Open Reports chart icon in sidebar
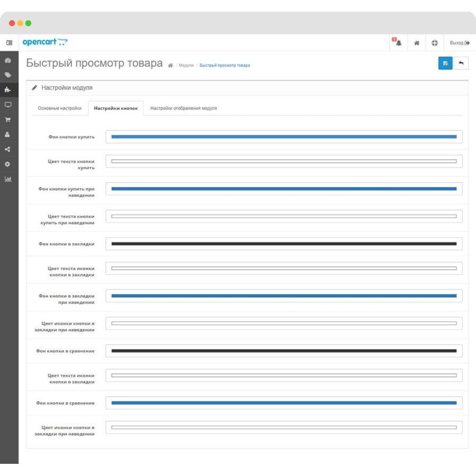Screen dimensions: 476x476 8,179
